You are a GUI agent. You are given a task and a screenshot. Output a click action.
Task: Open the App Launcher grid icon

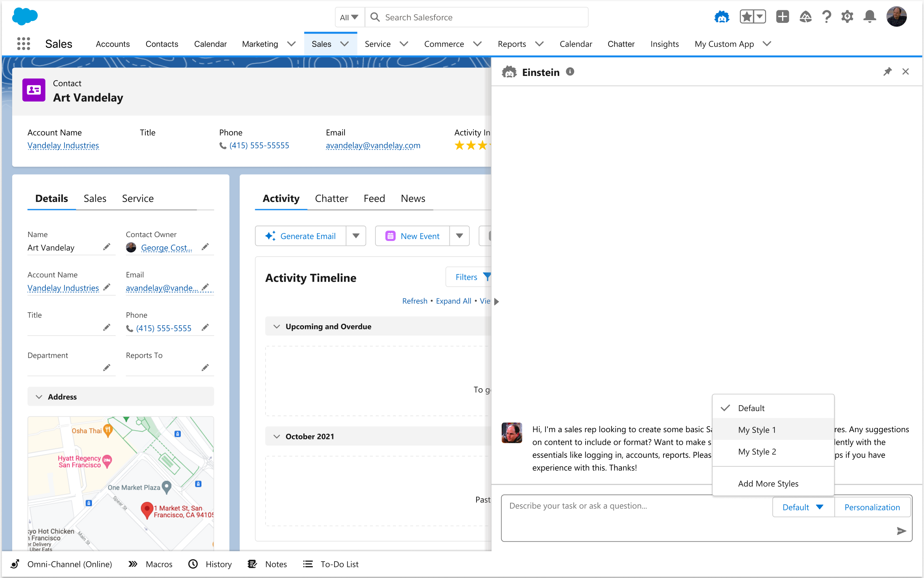click(x=23, y=44)
